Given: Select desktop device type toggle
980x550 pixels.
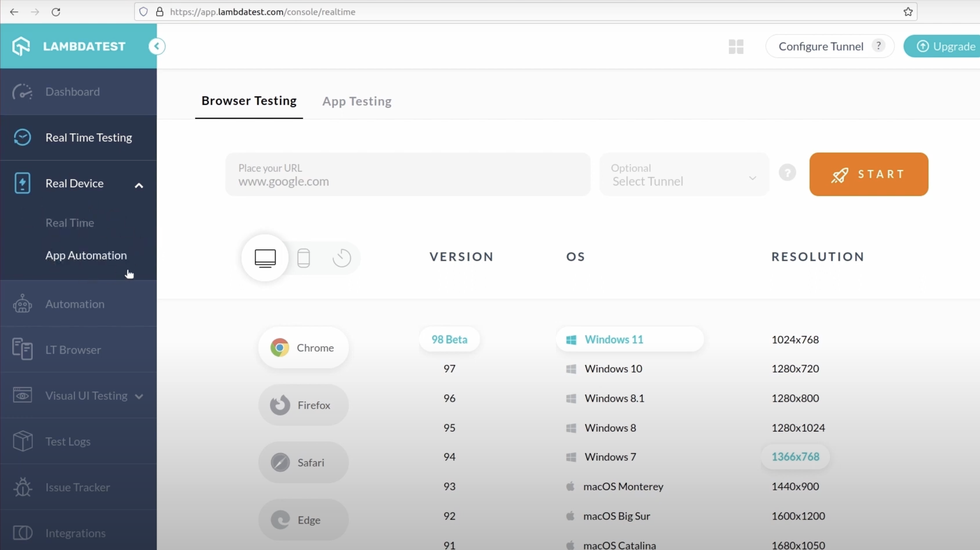Looking at the screenshot, I should pyautogui.click(x=265, y=258).
